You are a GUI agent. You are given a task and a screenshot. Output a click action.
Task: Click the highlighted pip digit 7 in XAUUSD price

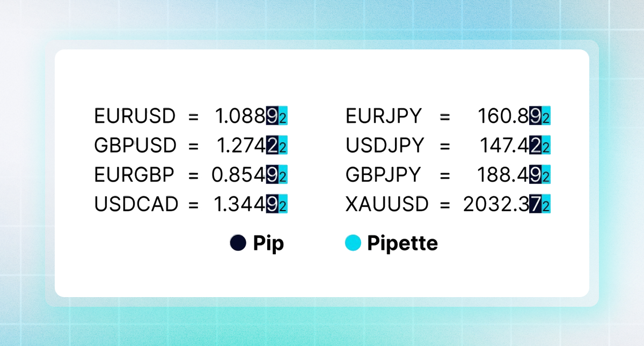(535, 204)
